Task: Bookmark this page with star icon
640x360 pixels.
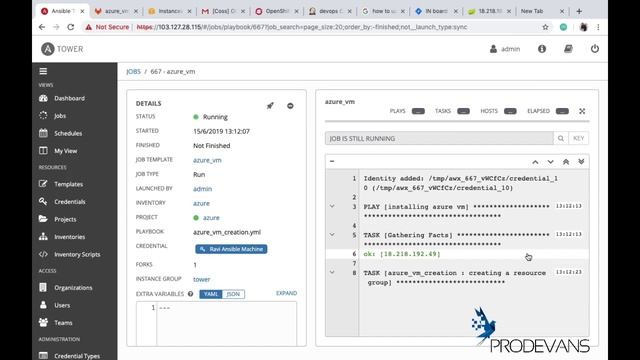Action: coord(545,27)
